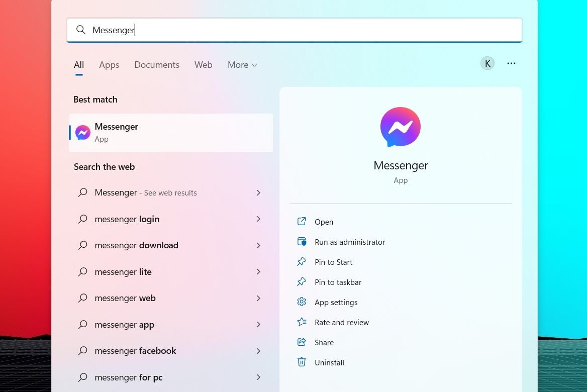This screenshot has width=587, height=392.
Task: Open the three-dot options menu
Action: pos(511,63)
